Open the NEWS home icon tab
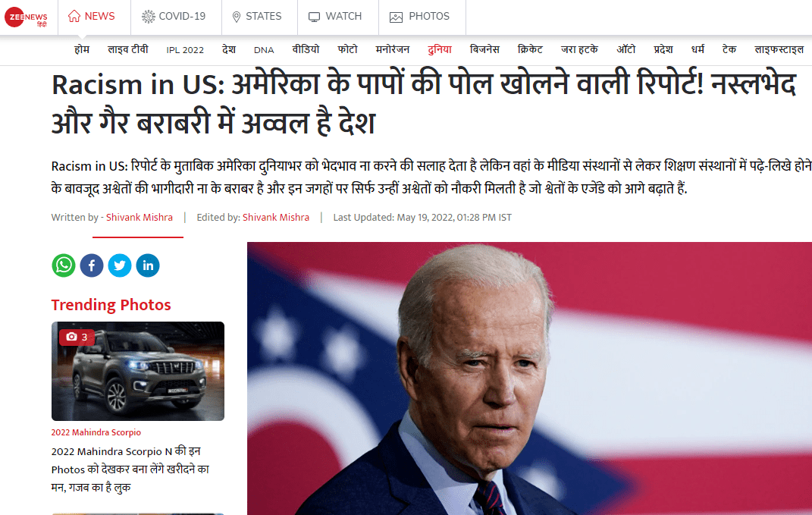812x515 pixels. (x=92, y=17)
